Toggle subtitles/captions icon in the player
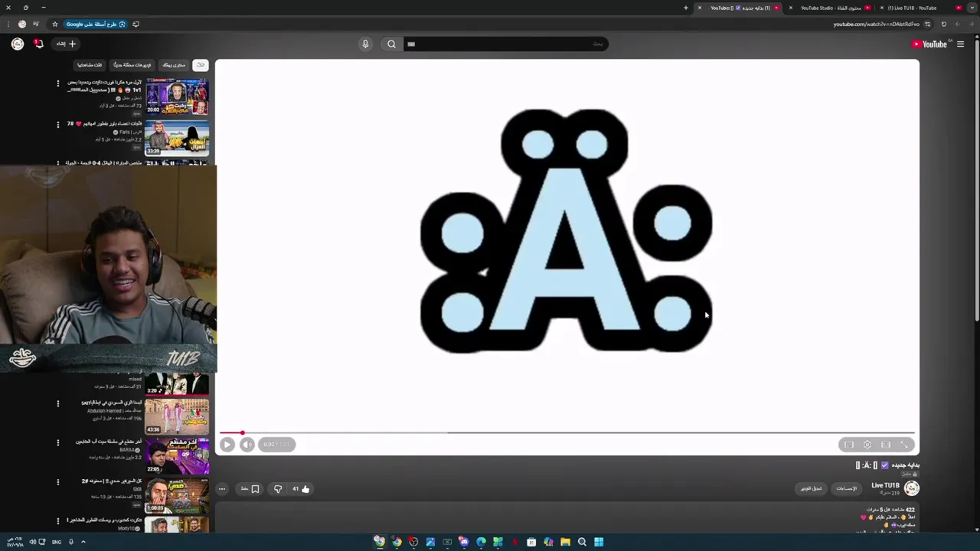The width and height of the screenshot is (980, 551). tap(849, 445)
